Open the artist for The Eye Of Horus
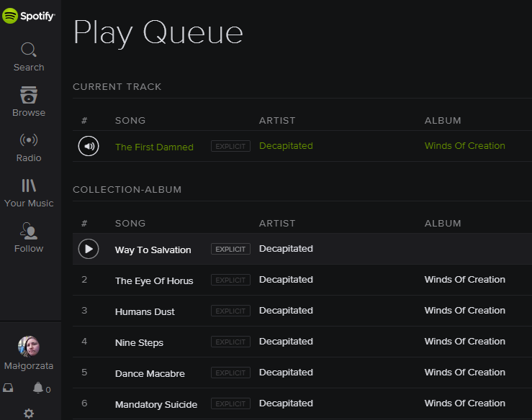This screenshot has height=420, width=532. 286,280
